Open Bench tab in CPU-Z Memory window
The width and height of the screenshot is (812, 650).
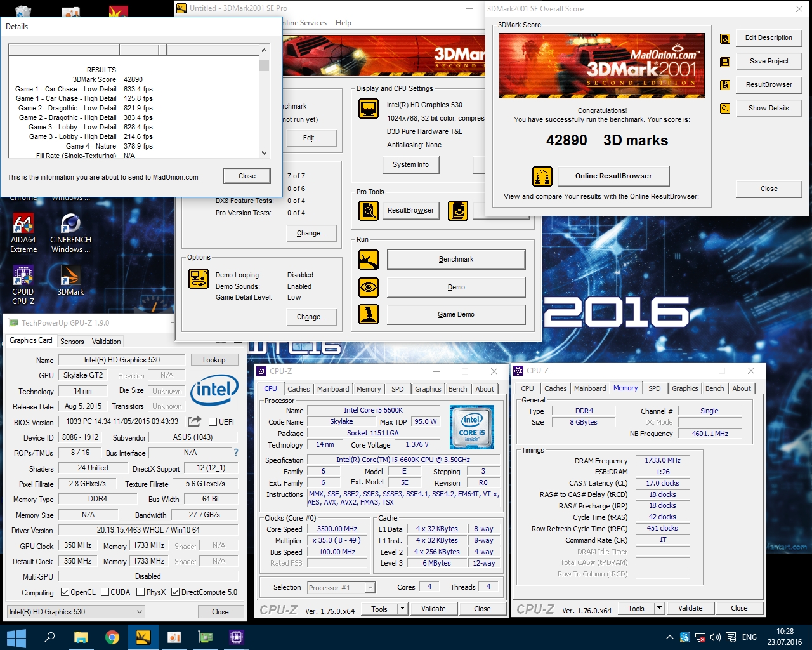(715, 388)
